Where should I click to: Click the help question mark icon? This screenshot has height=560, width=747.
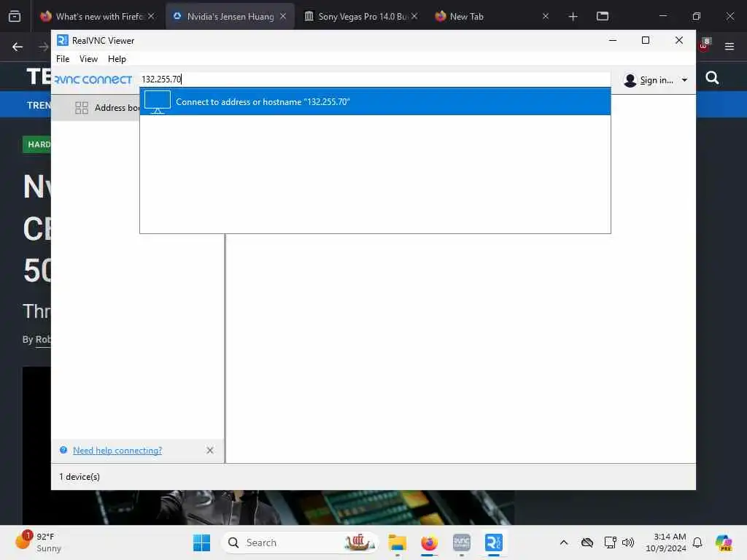click(x=63, y=450)
